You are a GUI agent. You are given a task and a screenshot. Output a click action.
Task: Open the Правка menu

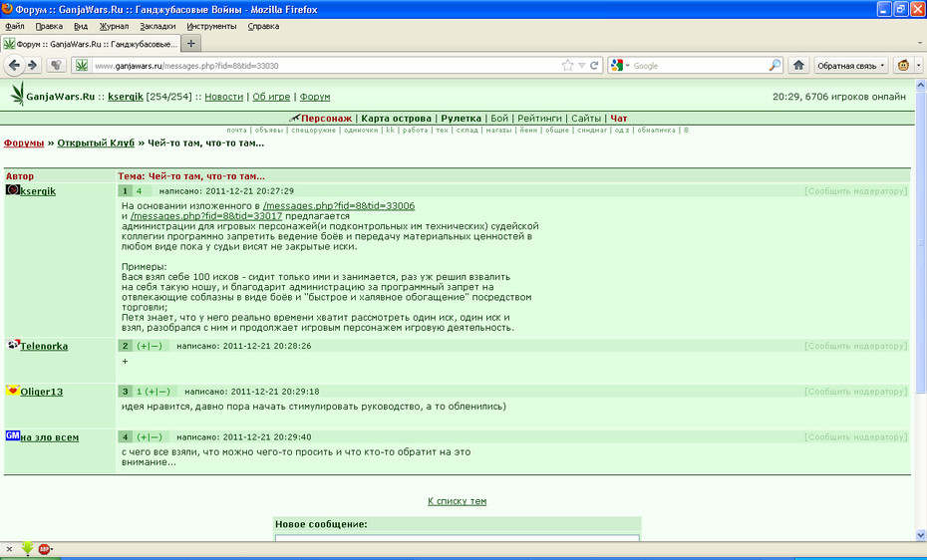pos(49,26)
